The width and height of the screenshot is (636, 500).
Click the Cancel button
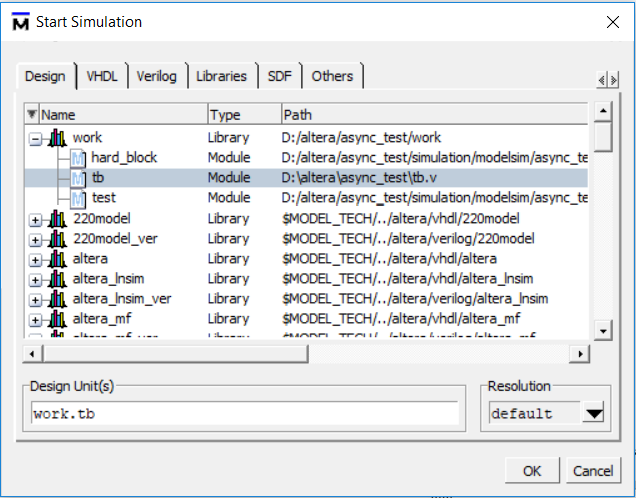[x=593, y=471]
